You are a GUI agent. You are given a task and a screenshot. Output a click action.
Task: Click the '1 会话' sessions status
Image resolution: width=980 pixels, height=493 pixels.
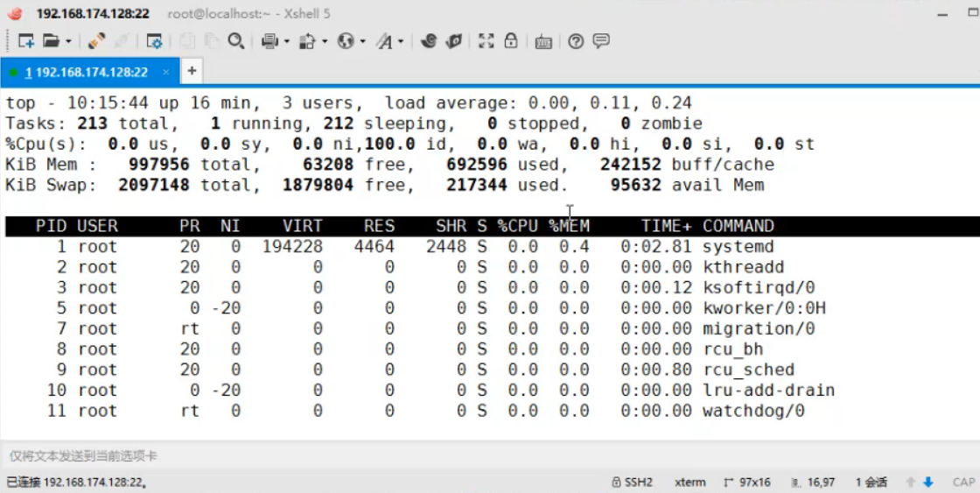tap(871, 482)
